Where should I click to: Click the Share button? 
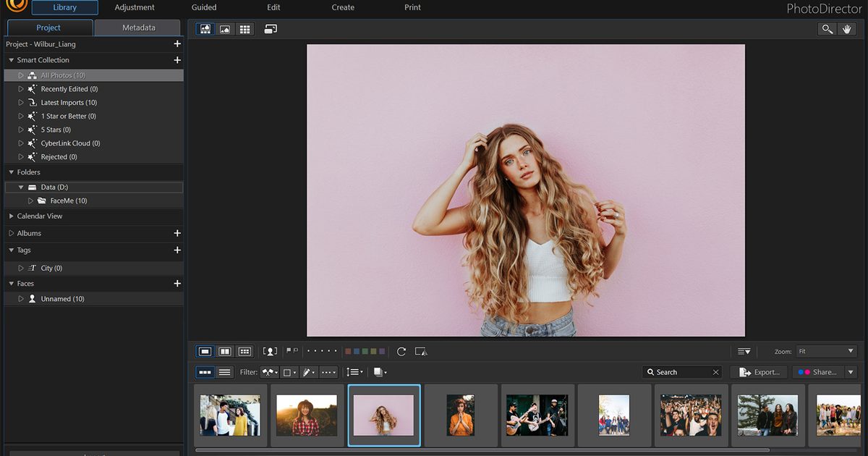click(x=818, y=372)
